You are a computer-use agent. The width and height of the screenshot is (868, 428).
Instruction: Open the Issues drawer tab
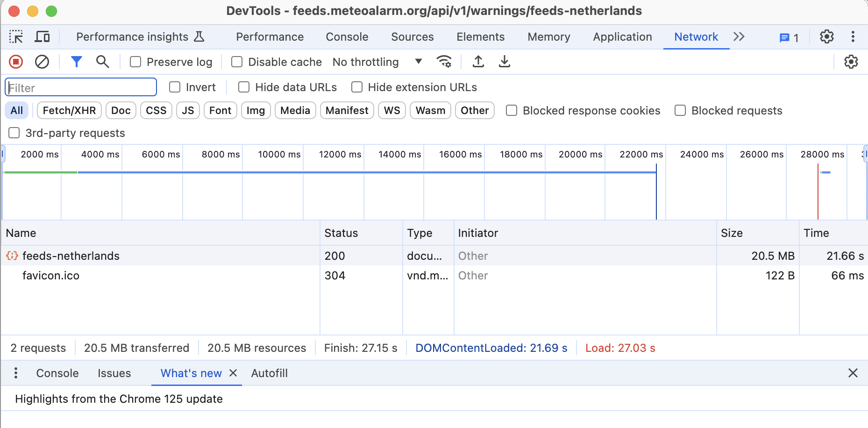pyautogui.click(x=114, y=373)
